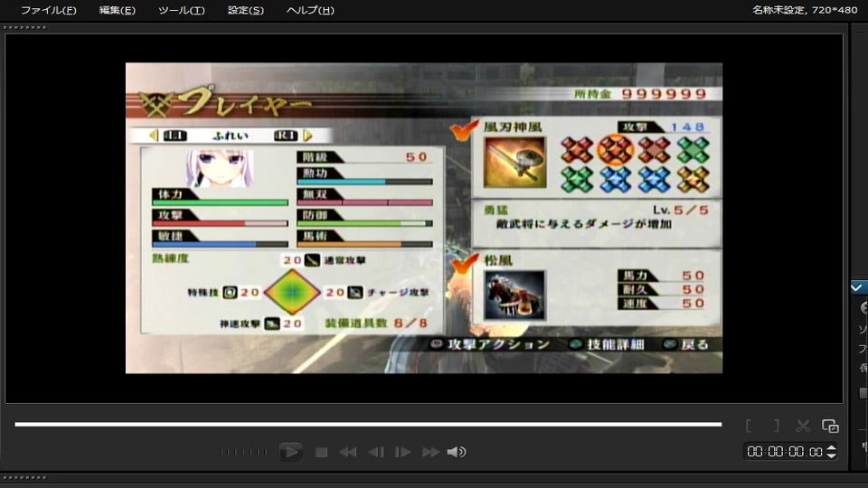Jump to end with the fast-forward button

pyautogui.click(x=430, y=452)
